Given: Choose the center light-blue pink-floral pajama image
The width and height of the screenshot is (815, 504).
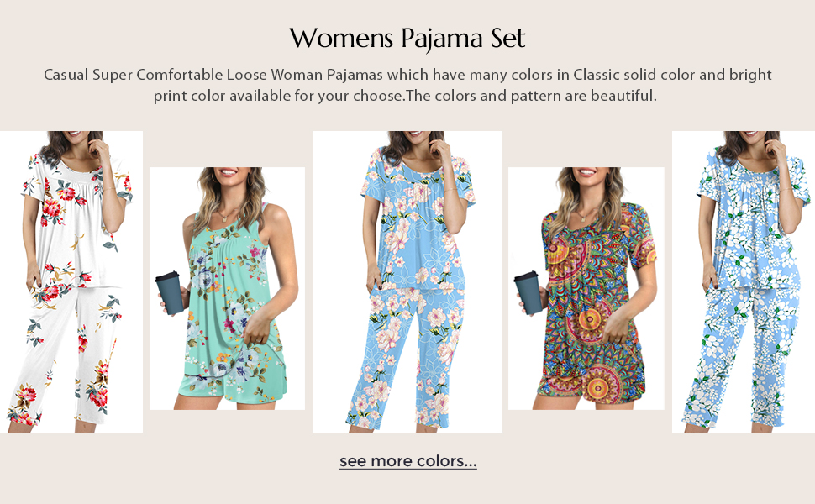Looking at the screenshot, I should [407, 281].
